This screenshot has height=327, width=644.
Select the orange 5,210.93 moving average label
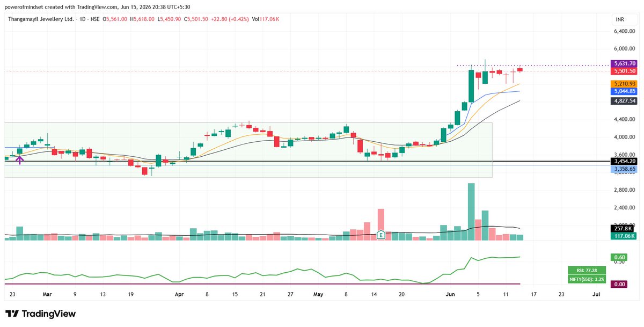(624, 84)
